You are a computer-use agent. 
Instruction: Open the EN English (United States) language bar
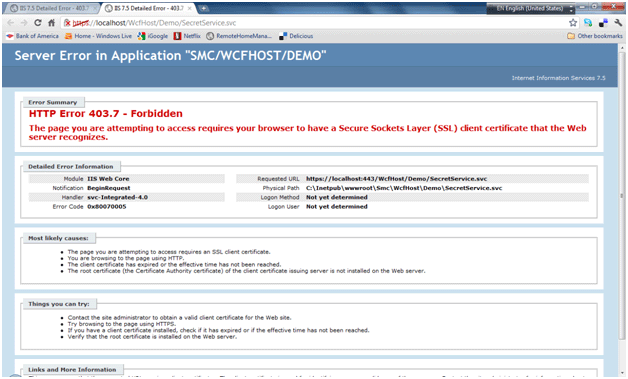(x=529, y=8)
